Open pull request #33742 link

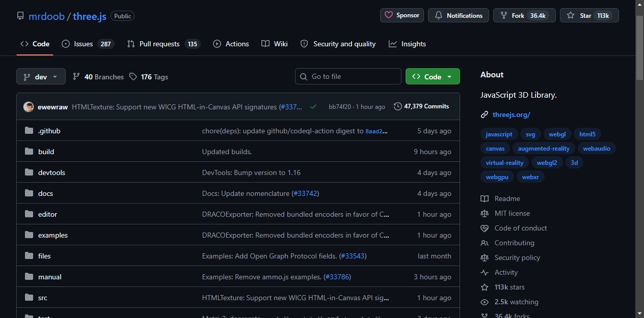[x=306, y=193]
